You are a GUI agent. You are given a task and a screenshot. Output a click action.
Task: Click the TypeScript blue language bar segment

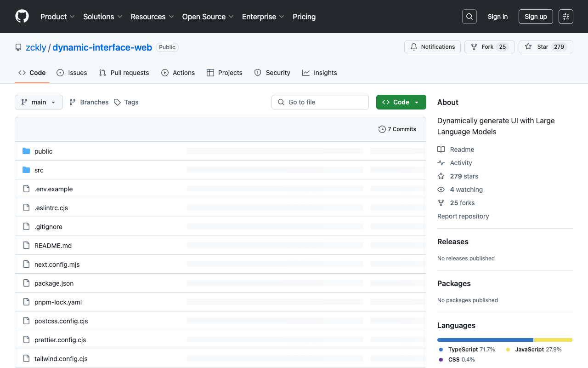point(485,340)
